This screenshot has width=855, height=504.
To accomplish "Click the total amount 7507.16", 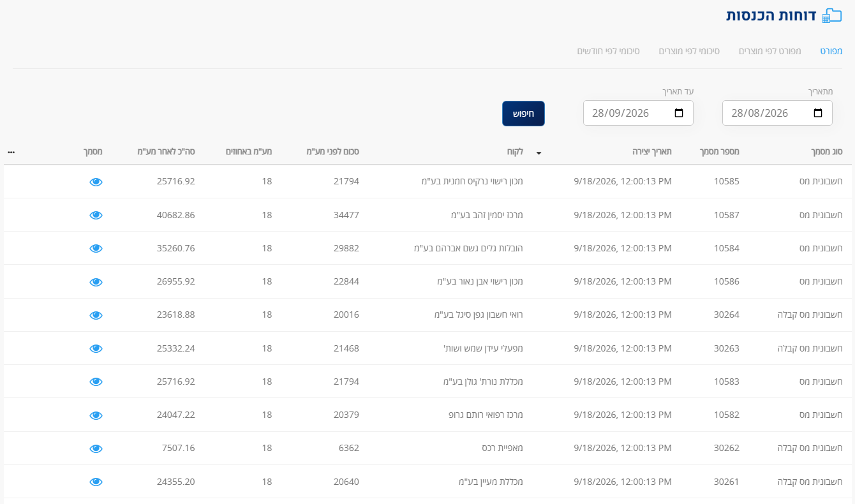I will click(179, 448).
